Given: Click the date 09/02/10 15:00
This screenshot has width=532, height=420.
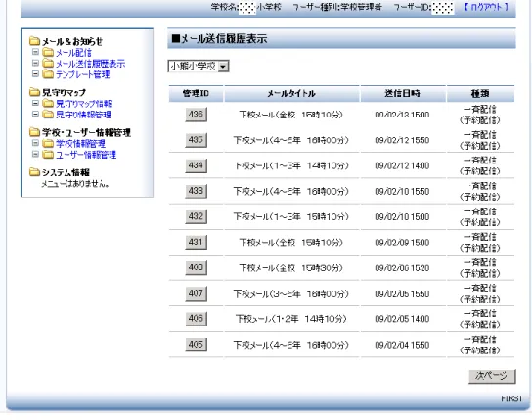Looking at the screenshot, I should [402, 217].
